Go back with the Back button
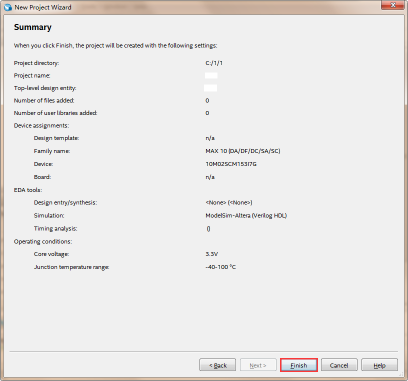Image resolution: width=408 pixels, height=381 pixels. [x=218, y=365]
